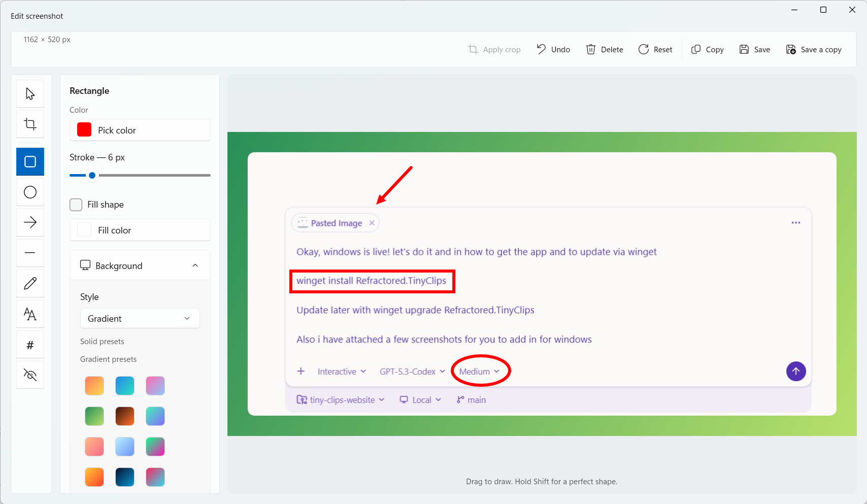Choose the pink-teal gradient preset
This screenshot has width=867, height=504.
pos(155,477)
